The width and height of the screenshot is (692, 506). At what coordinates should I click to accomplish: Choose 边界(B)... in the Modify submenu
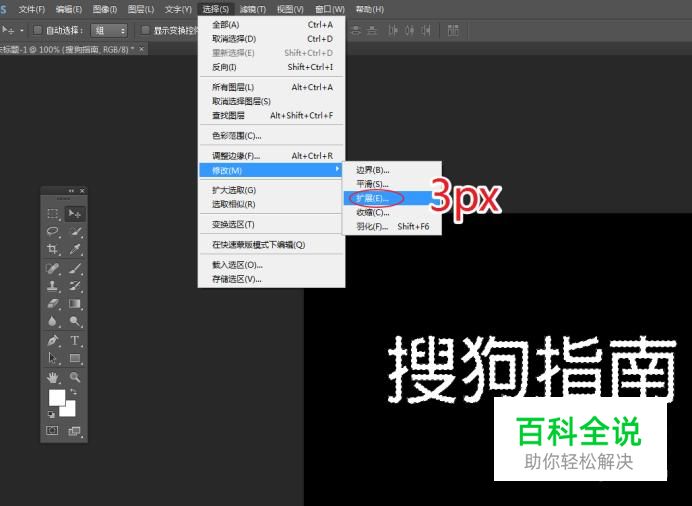click(x=392, y=170)
